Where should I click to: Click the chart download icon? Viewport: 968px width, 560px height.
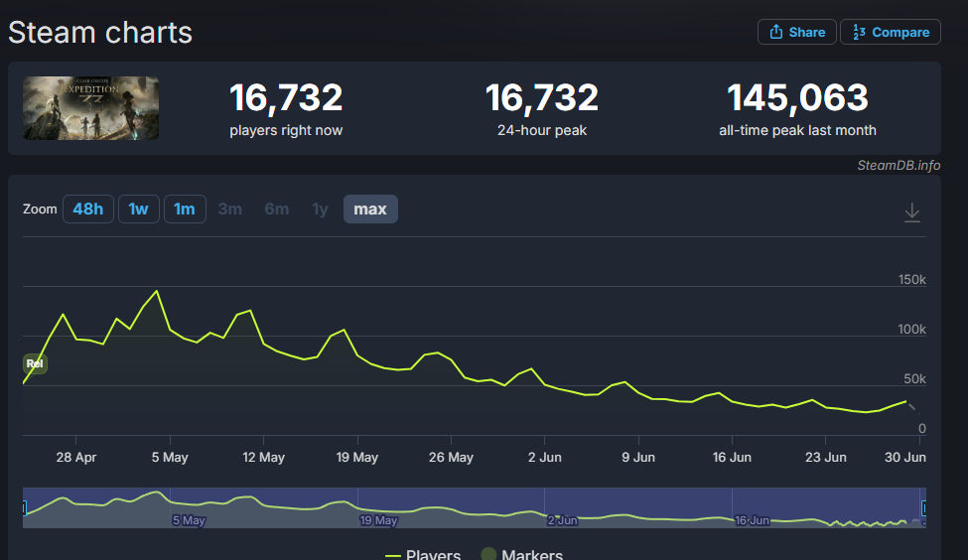[911, 212]
